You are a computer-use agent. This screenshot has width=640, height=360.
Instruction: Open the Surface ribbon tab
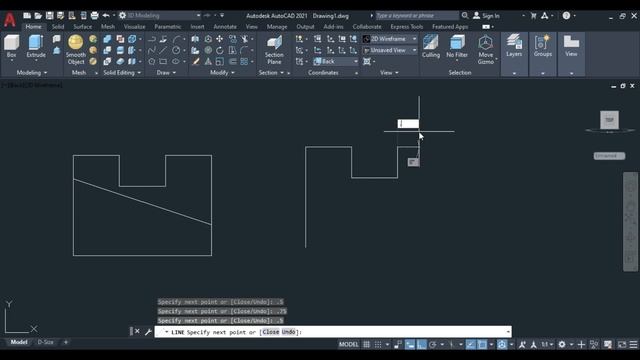coord(83,27)
